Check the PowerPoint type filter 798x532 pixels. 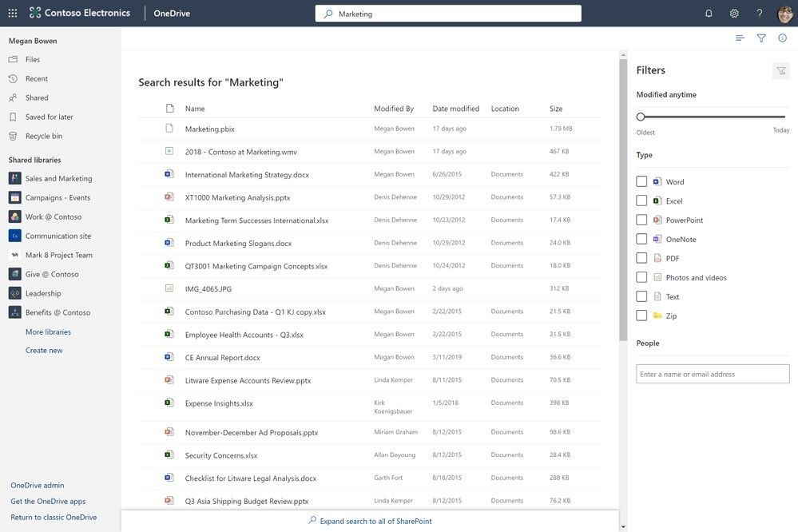(641, 220)
